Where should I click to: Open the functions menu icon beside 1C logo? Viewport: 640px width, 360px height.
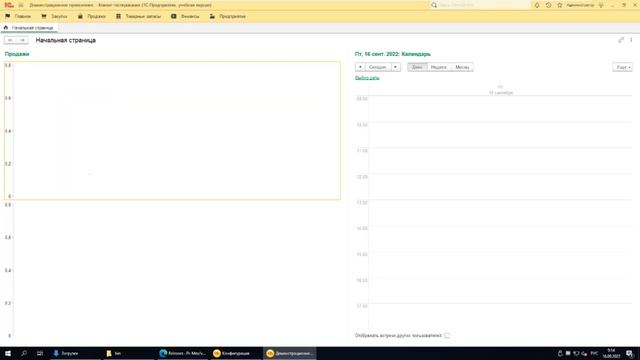(21, 5)
